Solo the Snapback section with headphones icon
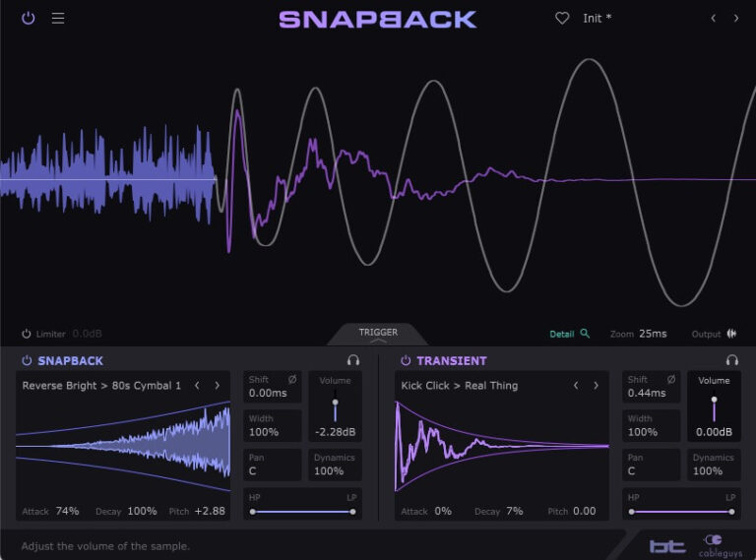This screenshot has width=756, height=560. 353,361
